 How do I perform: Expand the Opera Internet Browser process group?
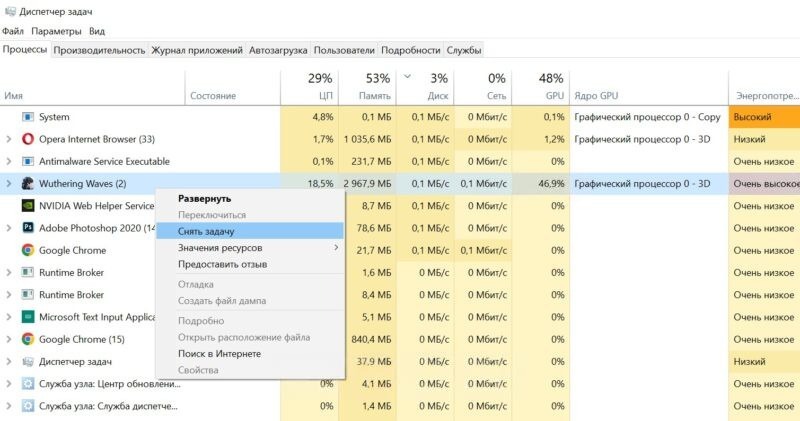pos(9,139)
